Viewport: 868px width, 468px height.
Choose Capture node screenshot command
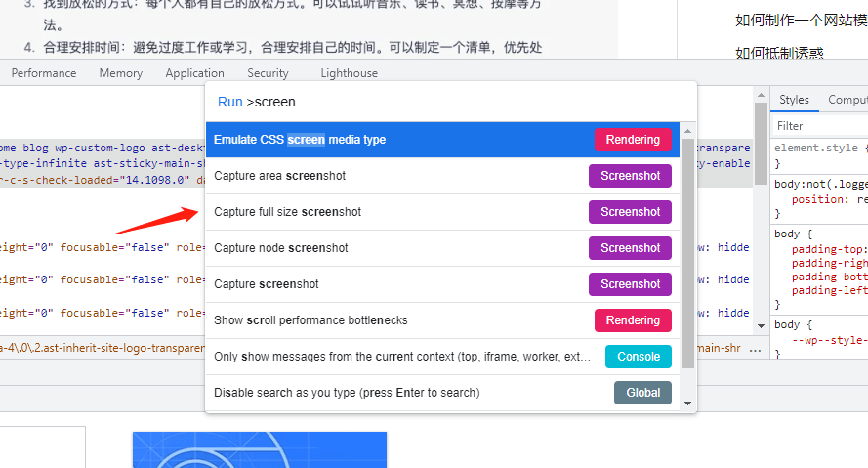pos(442,247)
